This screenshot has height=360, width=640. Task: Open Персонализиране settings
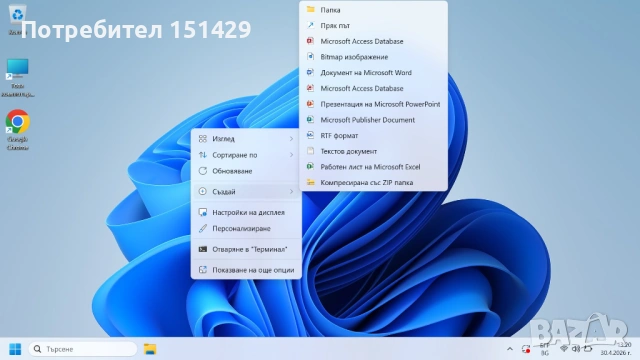click(x=246, y=229)
